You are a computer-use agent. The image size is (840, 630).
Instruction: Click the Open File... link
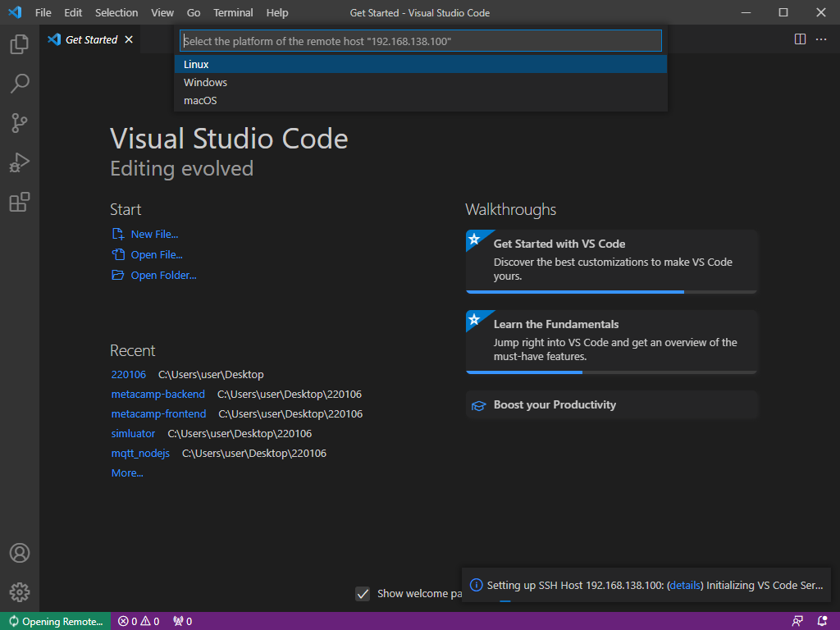(157, 254)
